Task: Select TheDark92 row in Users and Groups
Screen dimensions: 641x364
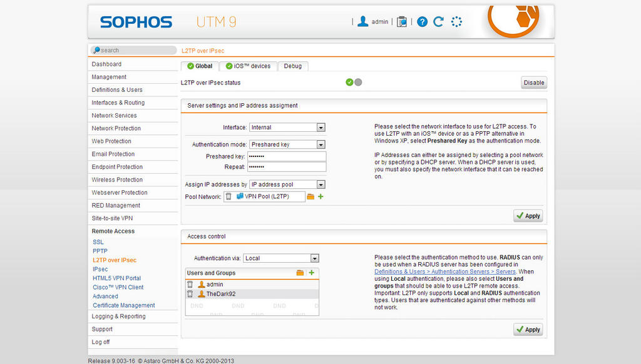Action: (x=252, y=294)
